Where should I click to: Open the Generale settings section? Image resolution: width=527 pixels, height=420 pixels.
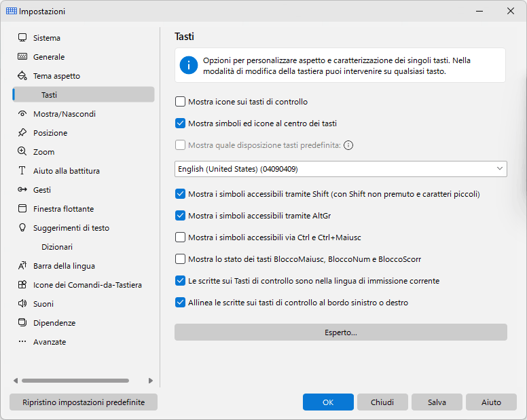[84, 57]
